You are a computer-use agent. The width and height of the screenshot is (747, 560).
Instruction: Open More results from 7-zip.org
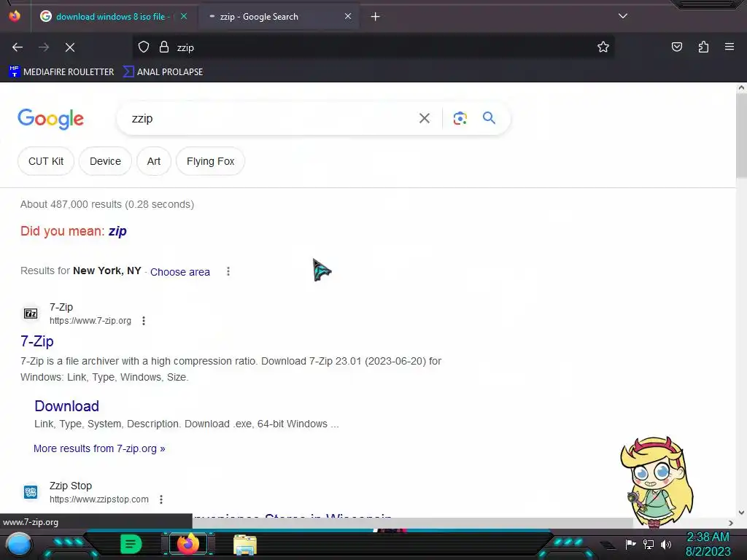tap(99, 448)
